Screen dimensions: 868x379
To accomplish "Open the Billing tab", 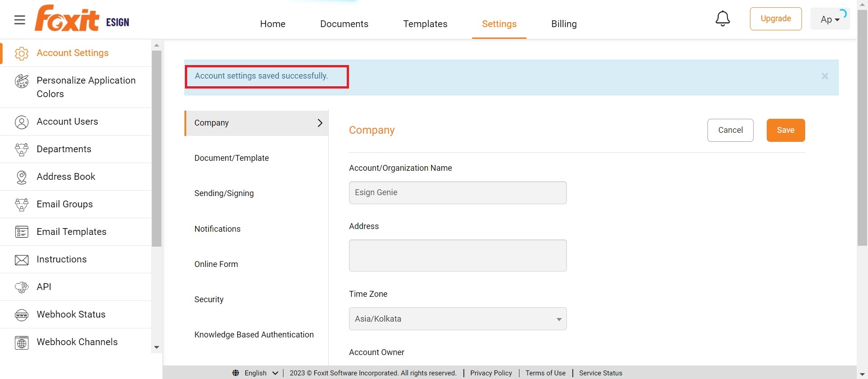I will [564, 24].
